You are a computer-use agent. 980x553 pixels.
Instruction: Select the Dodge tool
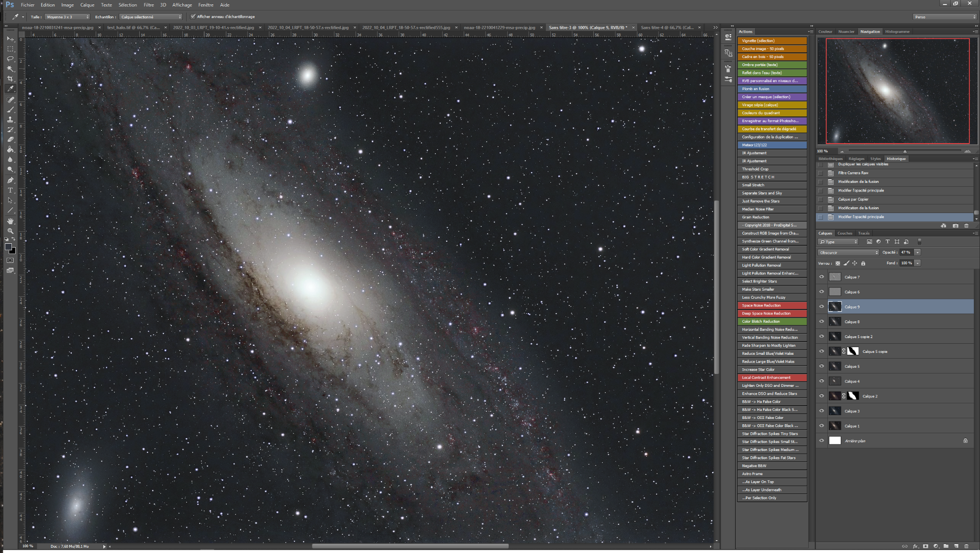[10, 170]
